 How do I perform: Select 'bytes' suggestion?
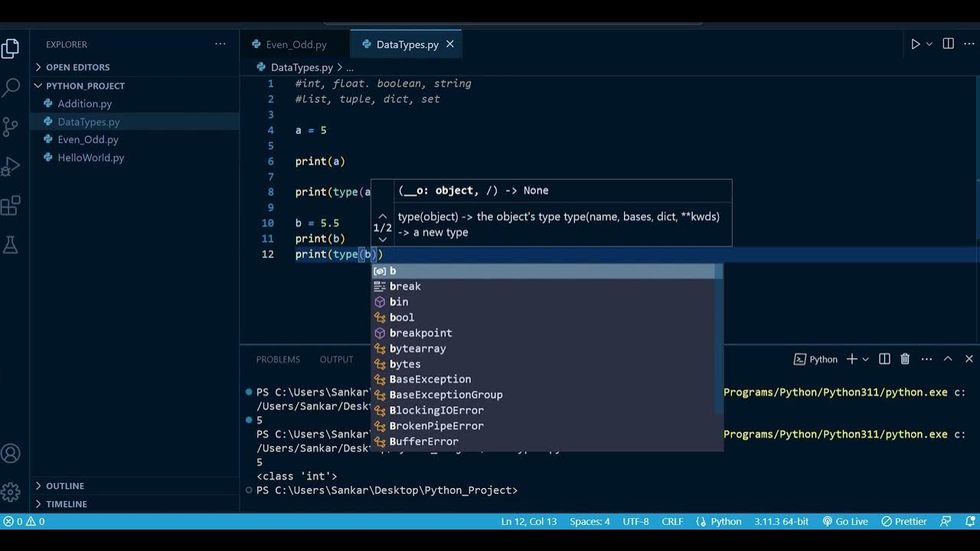coord(544,364)
